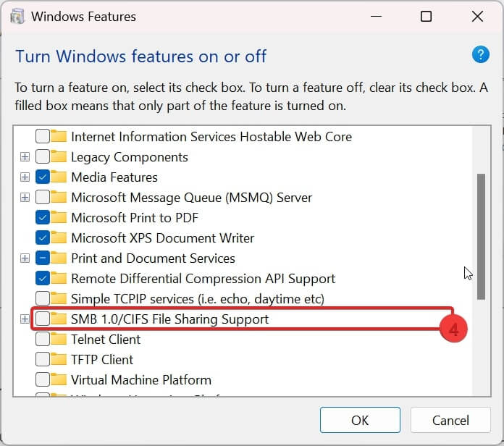Expand the SMB 1.0/CIFS File Sharing node
The width and height of the screenshot is (504, 446).
pyautogui.click(x=25, y=319)
